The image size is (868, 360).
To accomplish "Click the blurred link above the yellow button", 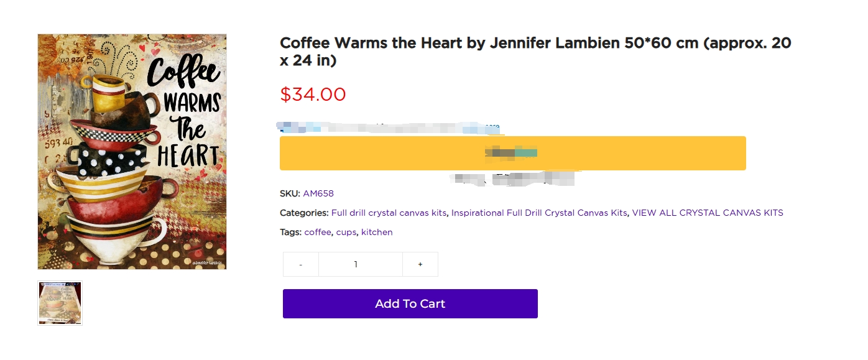I will [389, 127].
